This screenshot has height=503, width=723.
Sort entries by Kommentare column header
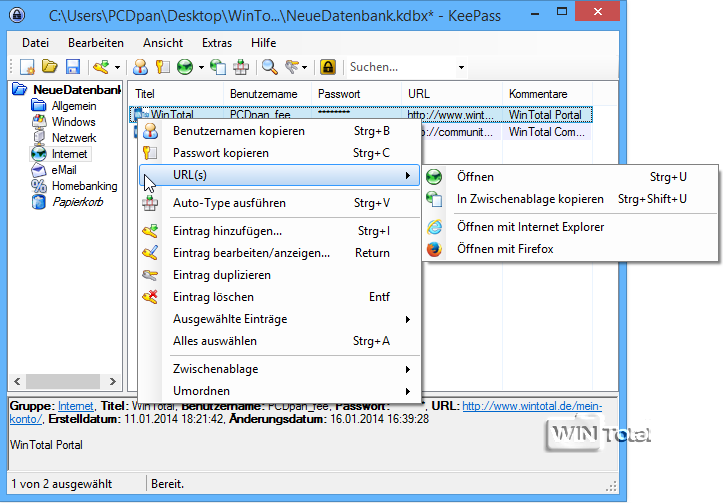click(547, 94)
